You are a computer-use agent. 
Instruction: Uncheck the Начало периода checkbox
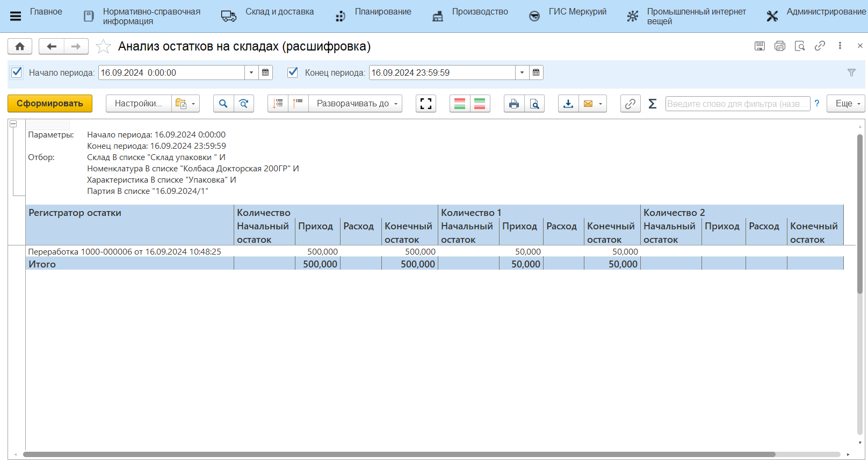point(17,73)
